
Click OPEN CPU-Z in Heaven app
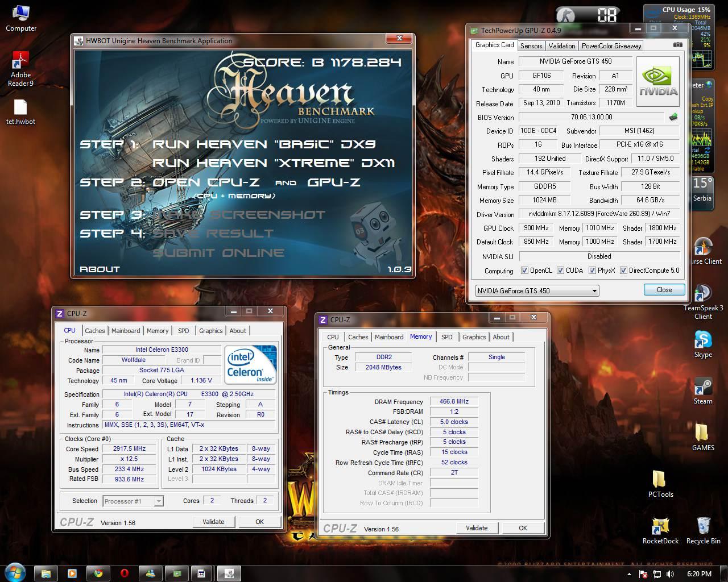tap(206, 182)
